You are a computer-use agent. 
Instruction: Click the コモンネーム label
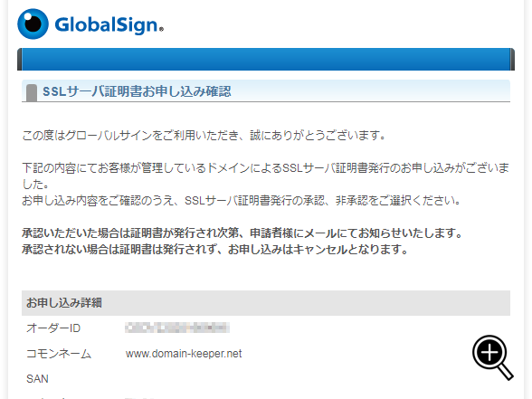(x=59, y=354)
